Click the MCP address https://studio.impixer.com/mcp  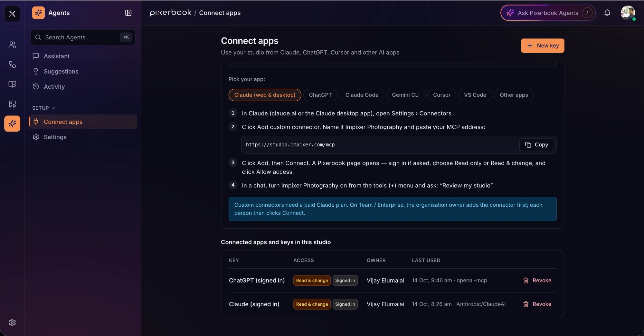pyautogui.click(x=290, y=145)
